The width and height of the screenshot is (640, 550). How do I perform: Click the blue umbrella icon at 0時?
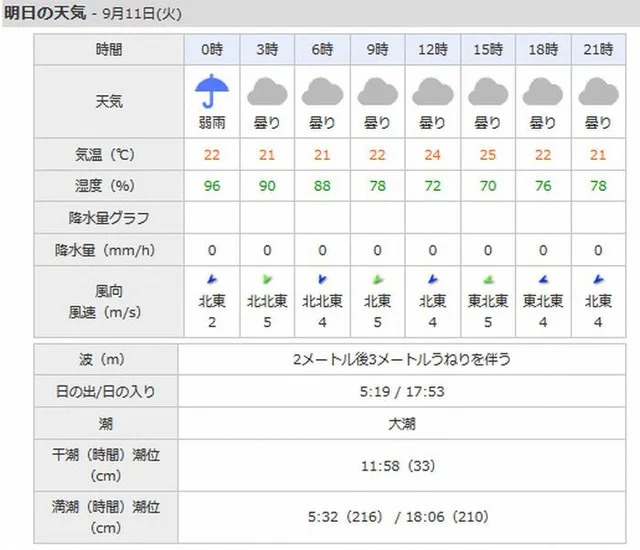point(212,91)
